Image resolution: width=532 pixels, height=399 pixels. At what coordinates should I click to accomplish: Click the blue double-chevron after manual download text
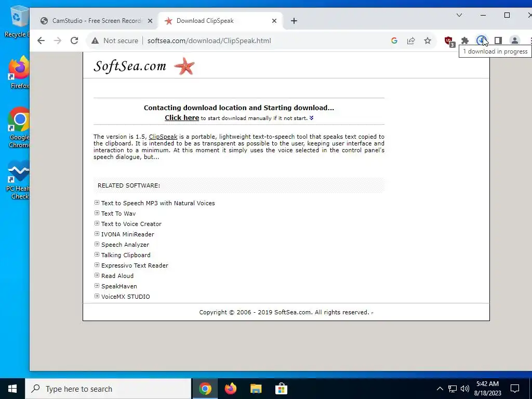312,118
